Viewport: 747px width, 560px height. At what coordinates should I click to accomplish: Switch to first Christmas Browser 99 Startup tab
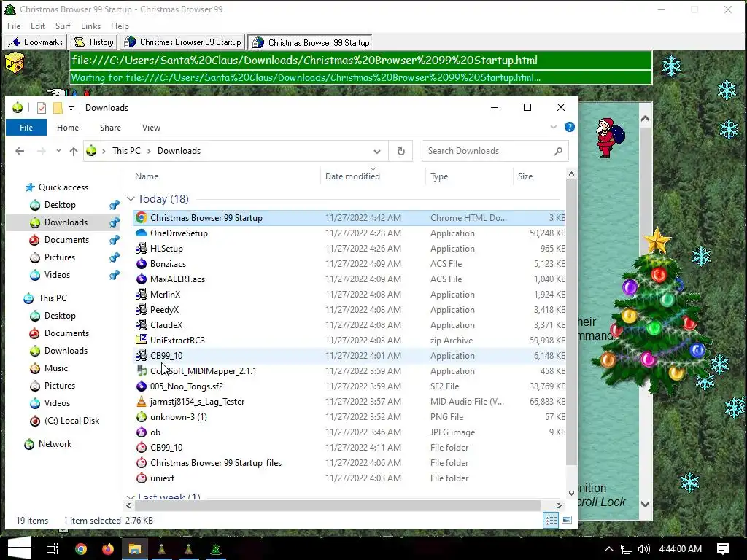182,42
